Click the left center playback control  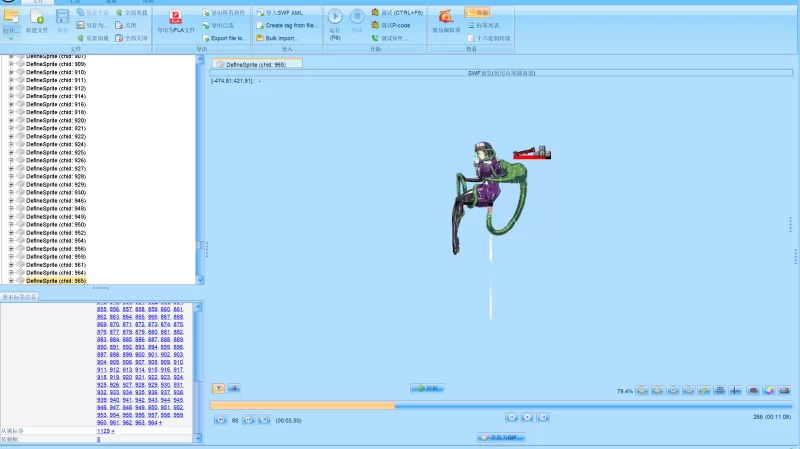pyautogui.click(x=512, y=417)
